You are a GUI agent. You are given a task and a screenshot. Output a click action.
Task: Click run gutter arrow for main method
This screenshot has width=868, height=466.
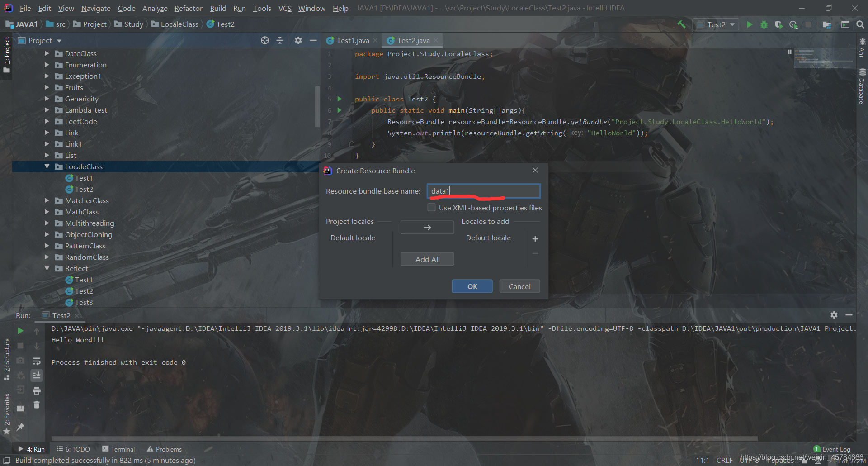coord(340,110)
